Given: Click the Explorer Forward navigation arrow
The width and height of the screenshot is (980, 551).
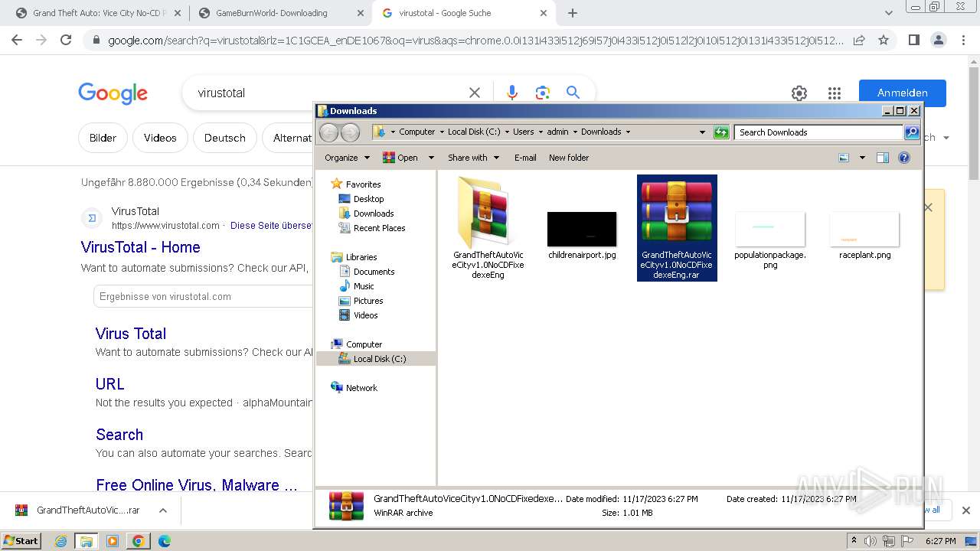Looking at the screenshot, I should [x=350, y=132].
